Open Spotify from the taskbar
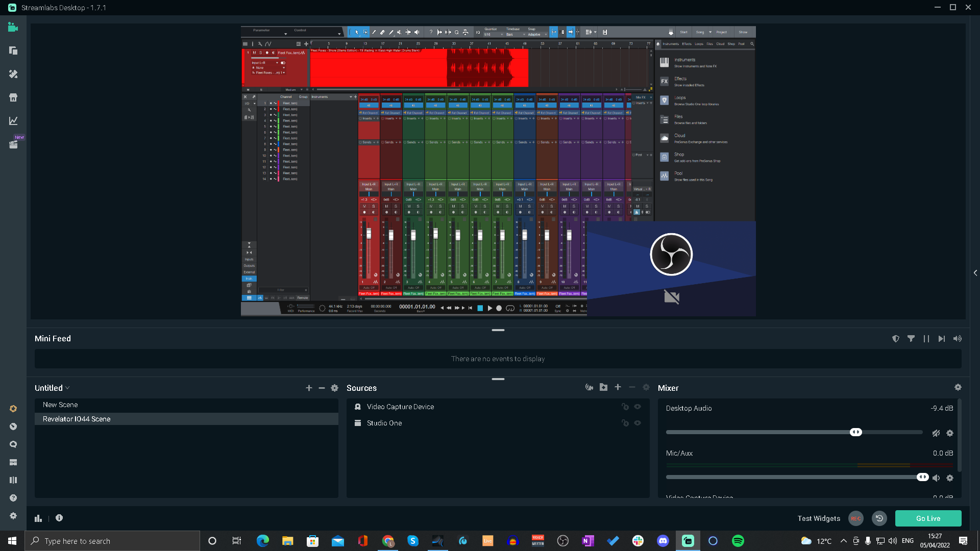This screenshot has height=551, width=980. pos(738,541)
